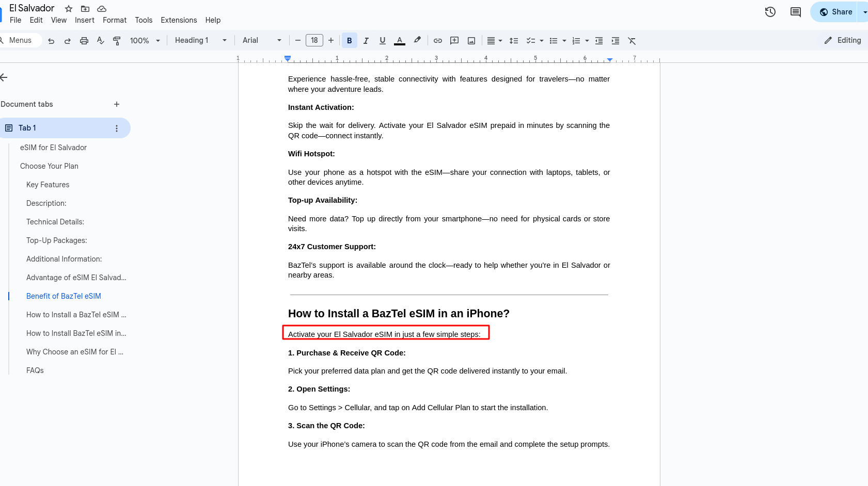The image size is (868, 486).
Task: Open the highlight color picker
Action: tap(417, 40)
